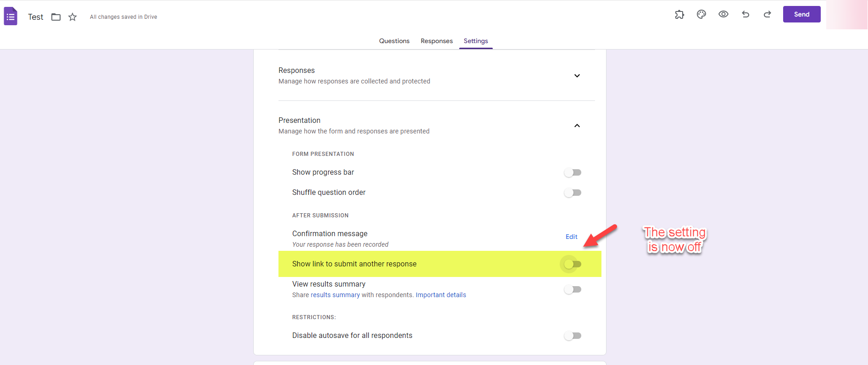Open the add-ons puzzle icon
This screenshot has height=365, width=868.
pyautogui.click(x=679, y=14)
